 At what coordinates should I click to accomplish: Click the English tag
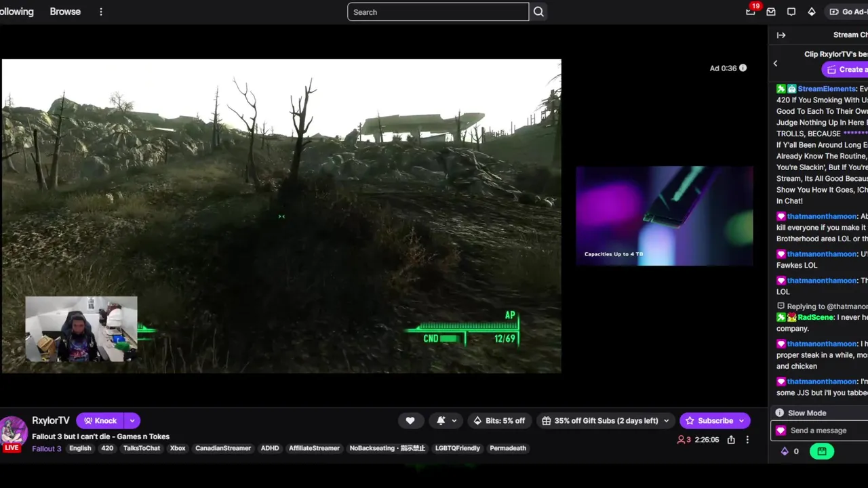tap(80, 448)
